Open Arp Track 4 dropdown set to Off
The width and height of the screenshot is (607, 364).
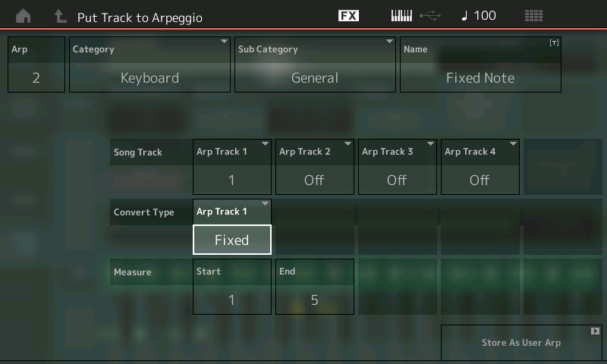pos(480,167)
